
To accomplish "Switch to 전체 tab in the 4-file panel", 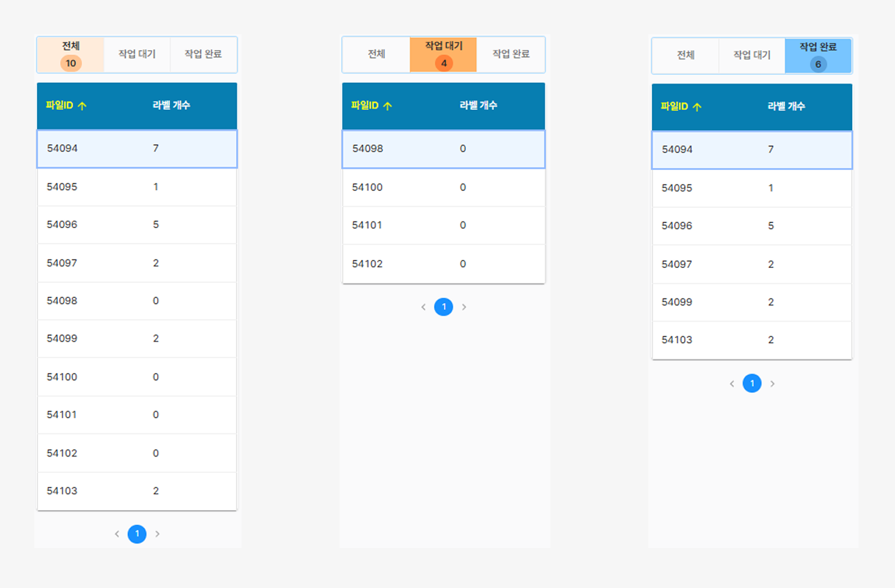I will (377, 54).
